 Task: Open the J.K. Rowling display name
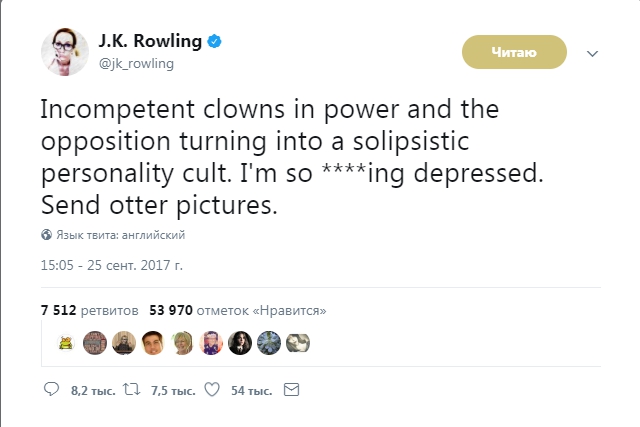[150, 41]
